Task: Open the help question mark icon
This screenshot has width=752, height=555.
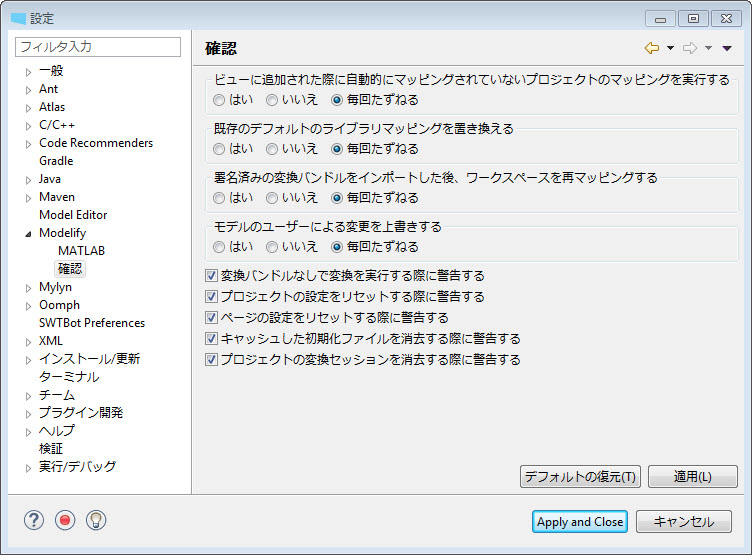Action: click(34, 520)
